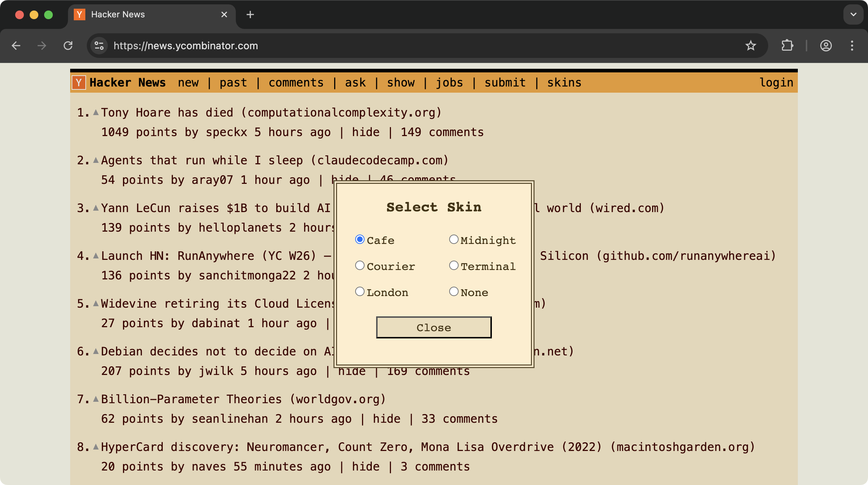Open the skins menu item in the header
This screenshot has height=485, width=868.
coord(564,83)
